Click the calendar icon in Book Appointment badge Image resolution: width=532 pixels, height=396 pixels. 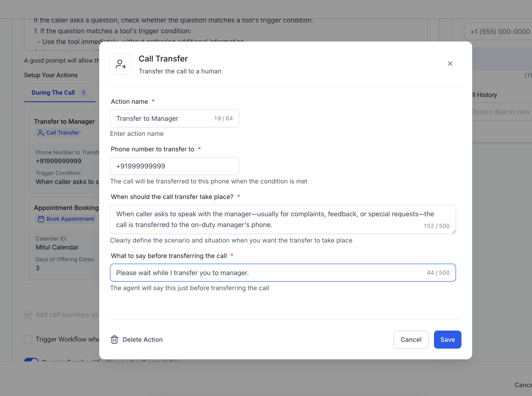[x=41, y=219]
